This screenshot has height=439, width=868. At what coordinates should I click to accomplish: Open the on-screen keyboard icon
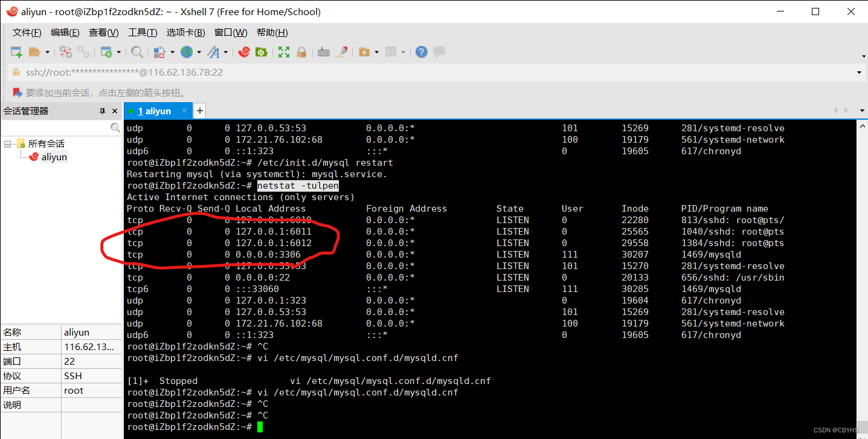coord(324,52)
